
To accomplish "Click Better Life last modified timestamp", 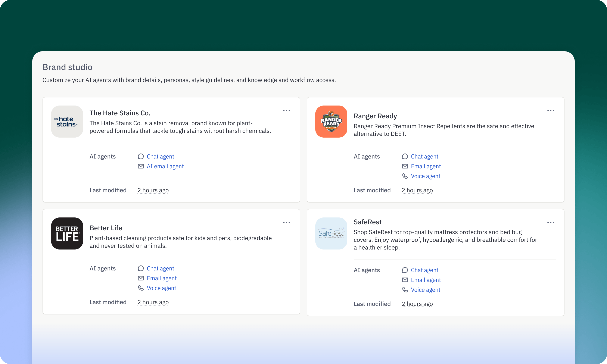I will [153, 302].
